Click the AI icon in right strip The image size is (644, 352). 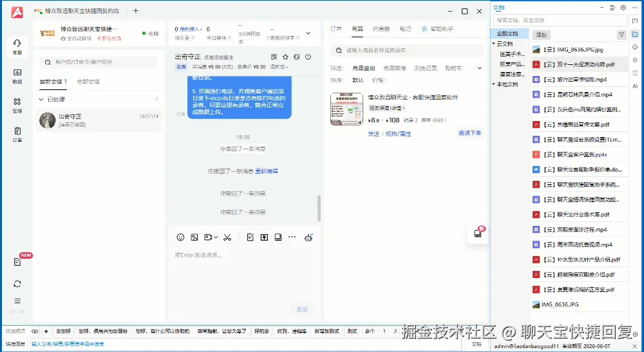635,86
